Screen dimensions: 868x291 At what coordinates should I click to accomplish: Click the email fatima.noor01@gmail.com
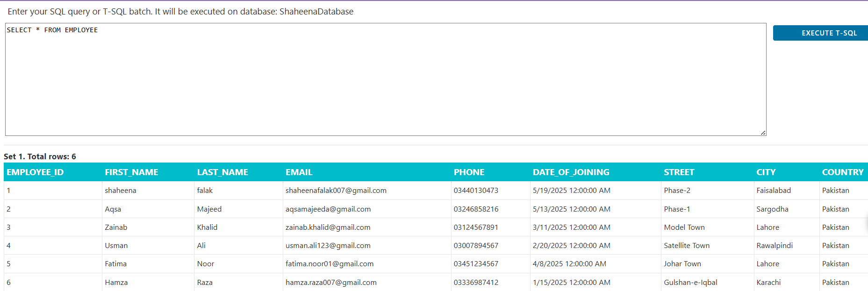(x=330, y=264)
